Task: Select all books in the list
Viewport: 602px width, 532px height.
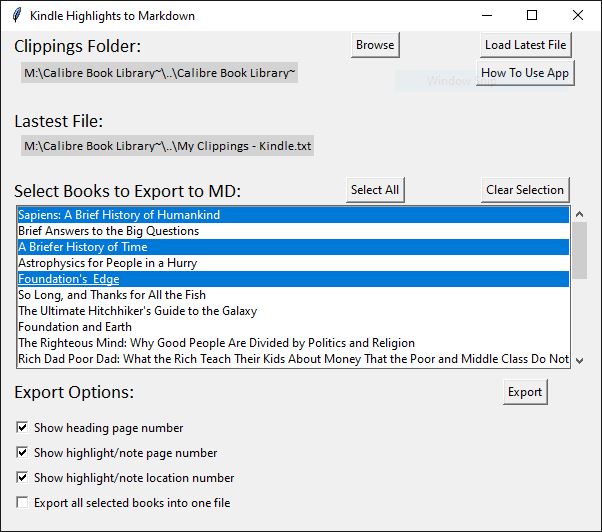Action: click(x=375, y=190)
